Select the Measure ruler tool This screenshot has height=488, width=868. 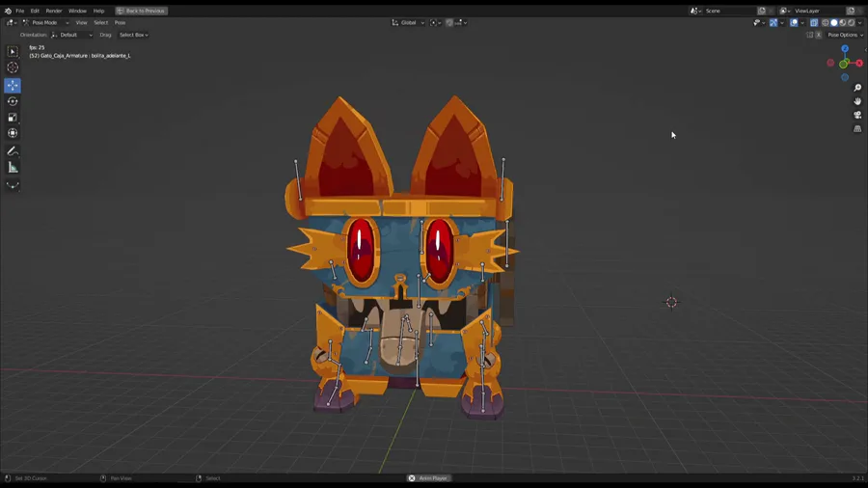coord(13,167)
